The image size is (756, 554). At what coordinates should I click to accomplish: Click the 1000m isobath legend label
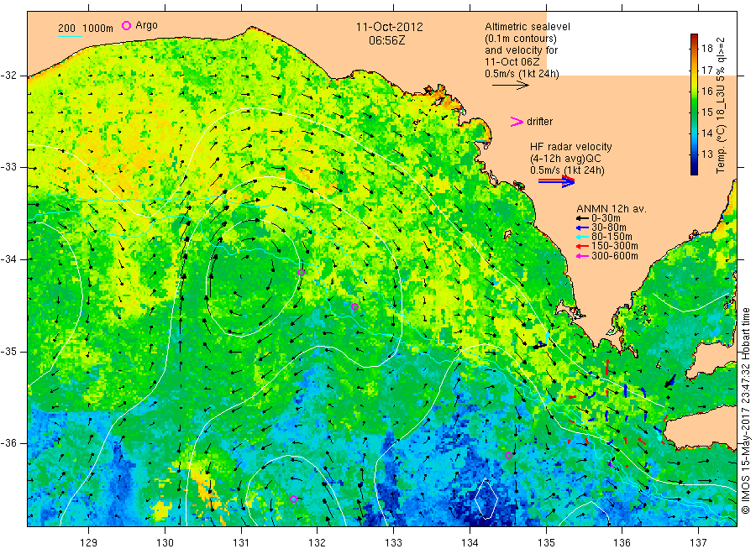tap(98, 29)
